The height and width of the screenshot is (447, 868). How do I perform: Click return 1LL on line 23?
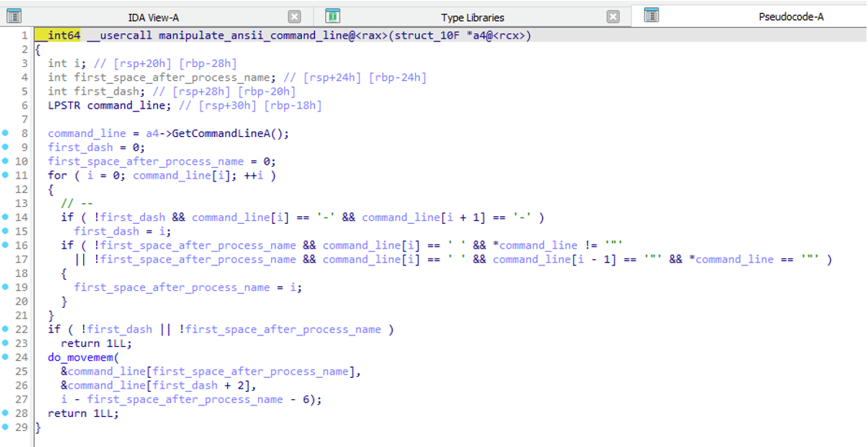(x=94, y=344)
